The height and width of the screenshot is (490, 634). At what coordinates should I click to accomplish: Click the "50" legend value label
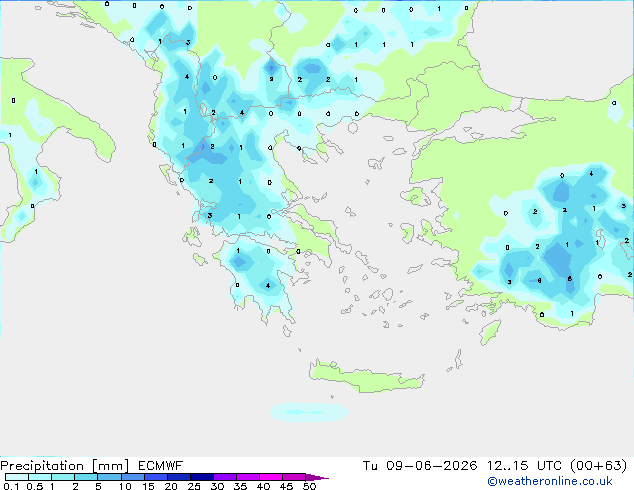click(309, 486)
